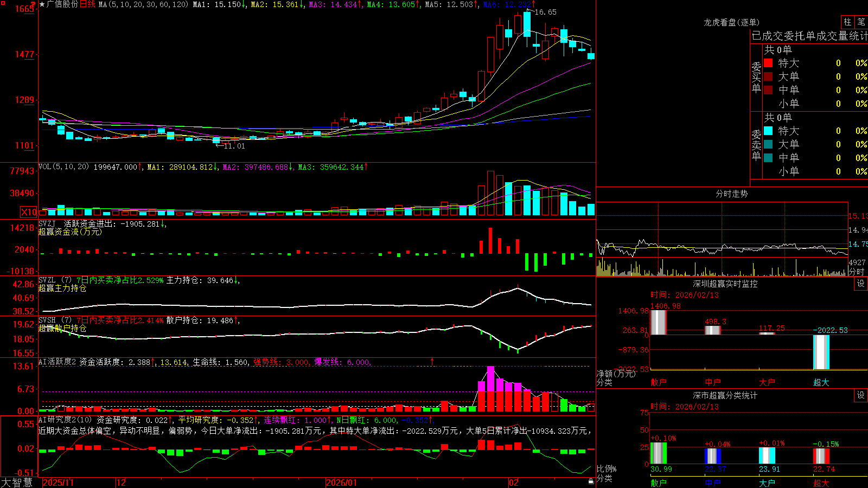Click the SVSH indicator name
Screen dimensions: 868x488
(x=47, y=320)
